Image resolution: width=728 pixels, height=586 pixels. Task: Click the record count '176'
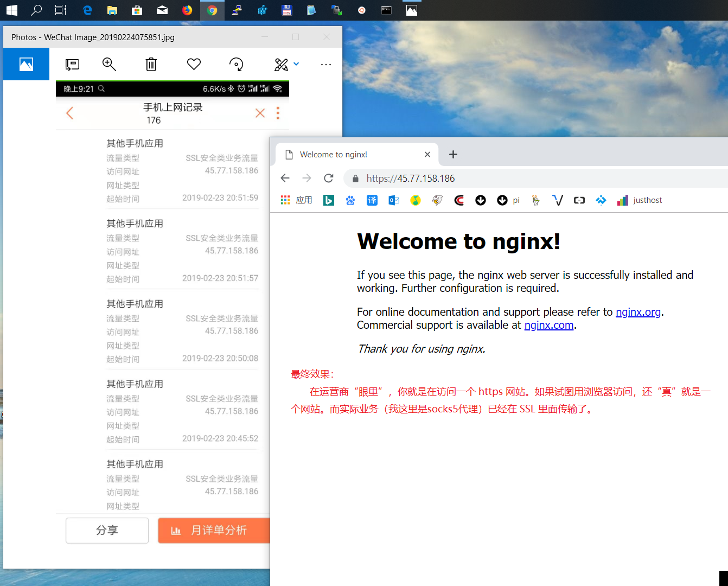coord(154,120)
